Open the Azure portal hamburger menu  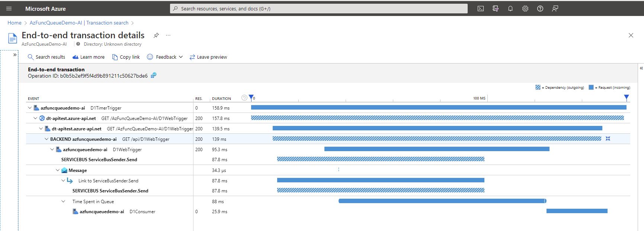pos(9,9)
